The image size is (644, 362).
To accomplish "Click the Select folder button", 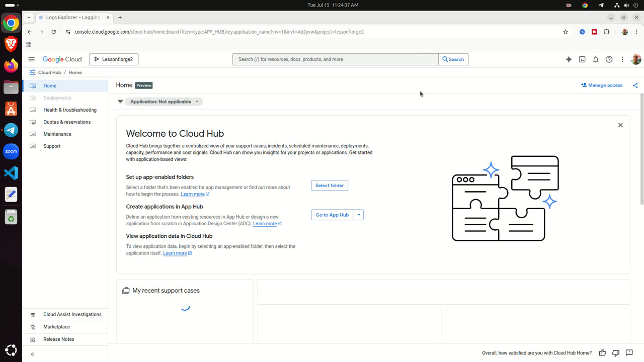I will coord(330,186).
